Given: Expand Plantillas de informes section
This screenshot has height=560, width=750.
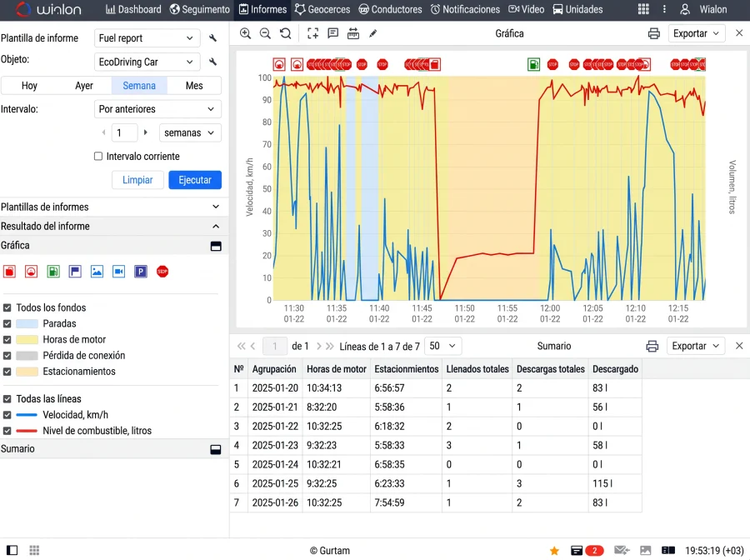Looking at the screenshot, I should [x=114, y=207].
